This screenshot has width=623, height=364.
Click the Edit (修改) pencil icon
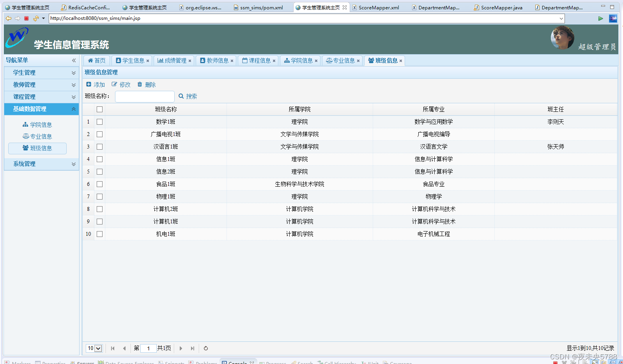pos(114,84)
